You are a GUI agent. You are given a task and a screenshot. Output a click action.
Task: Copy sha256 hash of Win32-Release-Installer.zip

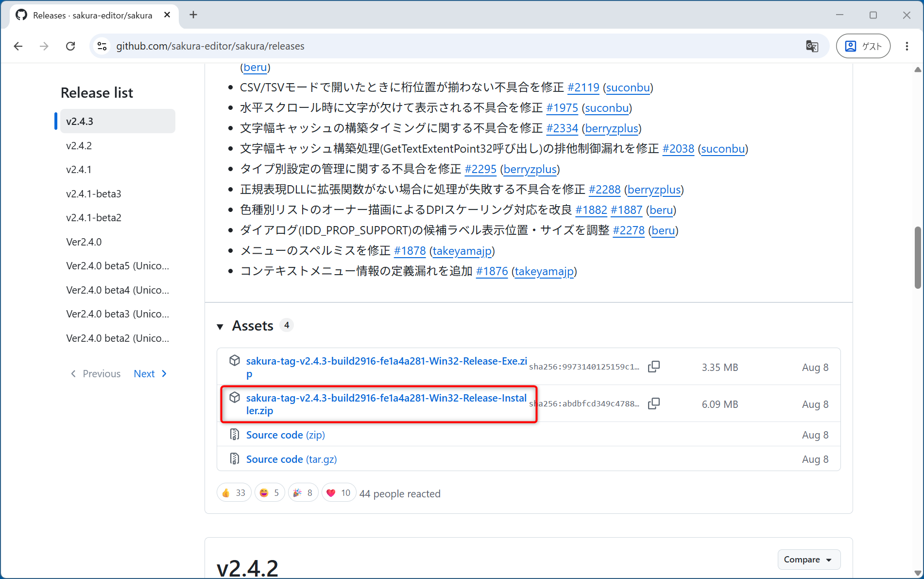[654, 404]
